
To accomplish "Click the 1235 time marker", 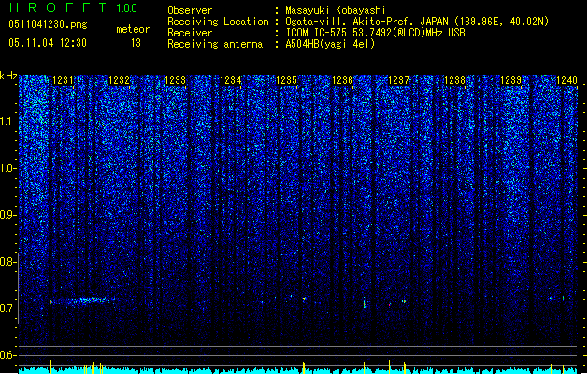I will point(286,80).
